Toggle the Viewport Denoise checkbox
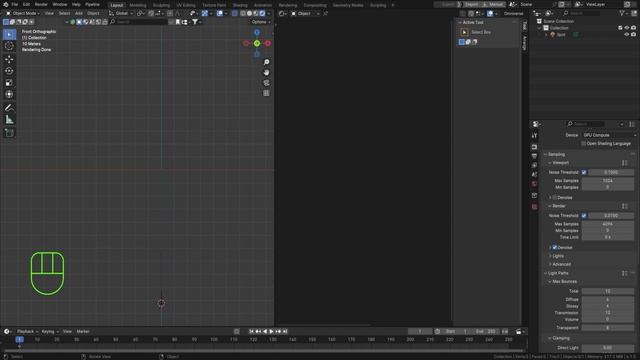Screen dimensions: 640x360 (555, 198)
